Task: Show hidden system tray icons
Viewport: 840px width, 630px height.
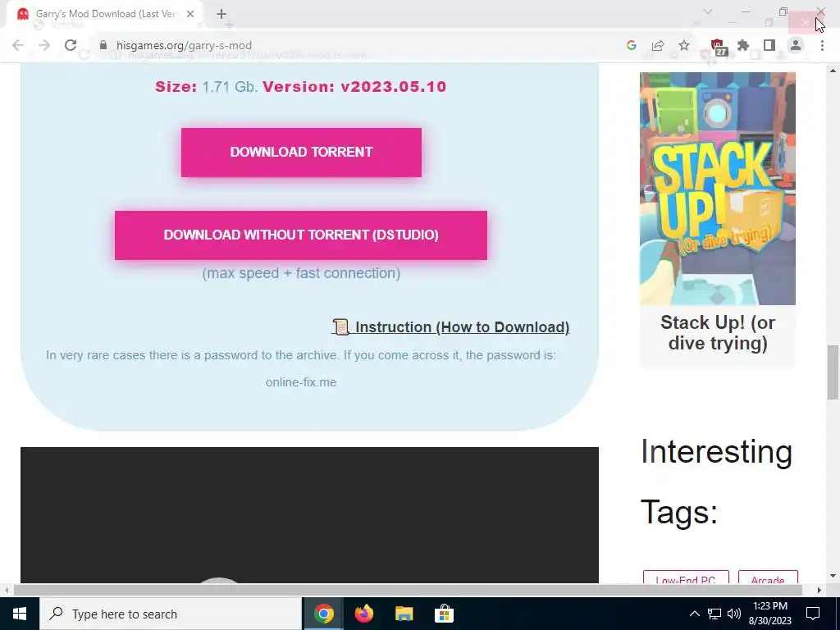Action: [x=694, y=614]
